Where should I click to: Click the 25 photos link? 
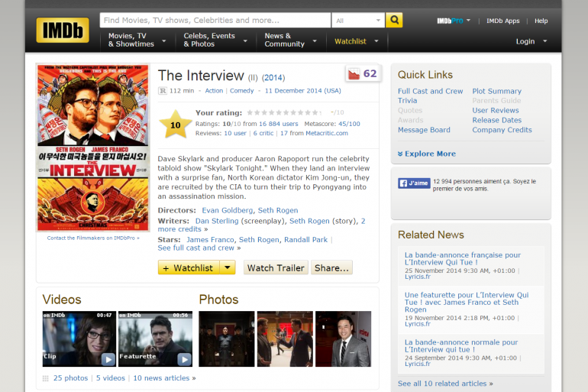pos(70,378)
